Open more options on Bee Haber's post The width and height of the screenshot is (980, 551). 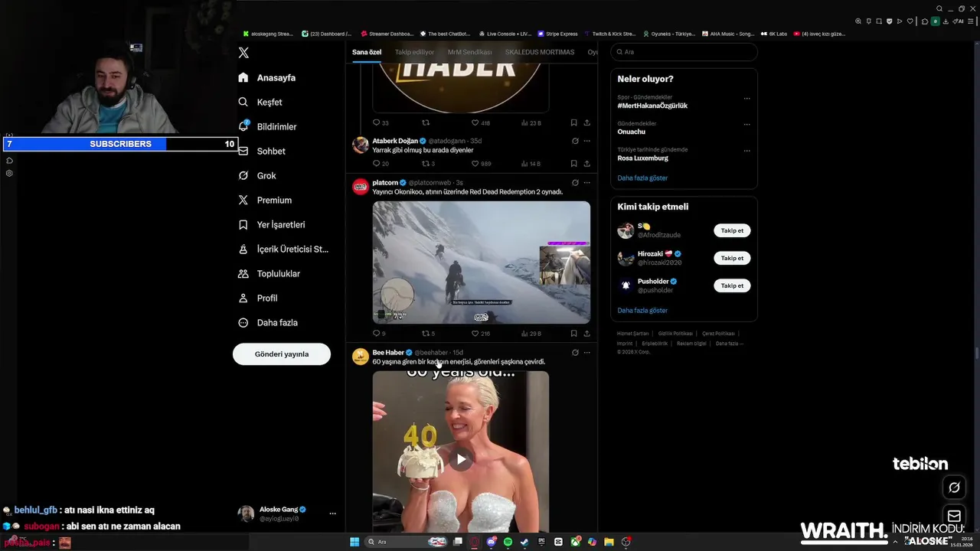[x=587, y=353]
